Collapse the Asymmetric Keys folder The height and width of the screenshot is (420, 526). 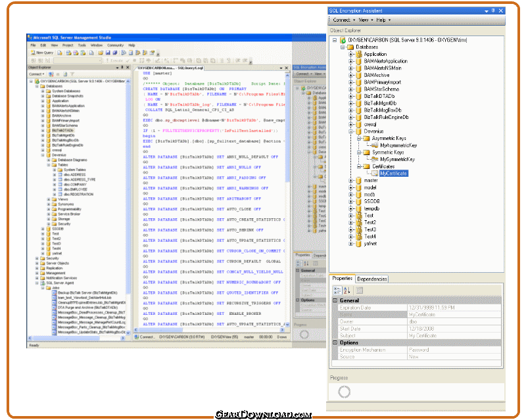click(x=359, y=138)
